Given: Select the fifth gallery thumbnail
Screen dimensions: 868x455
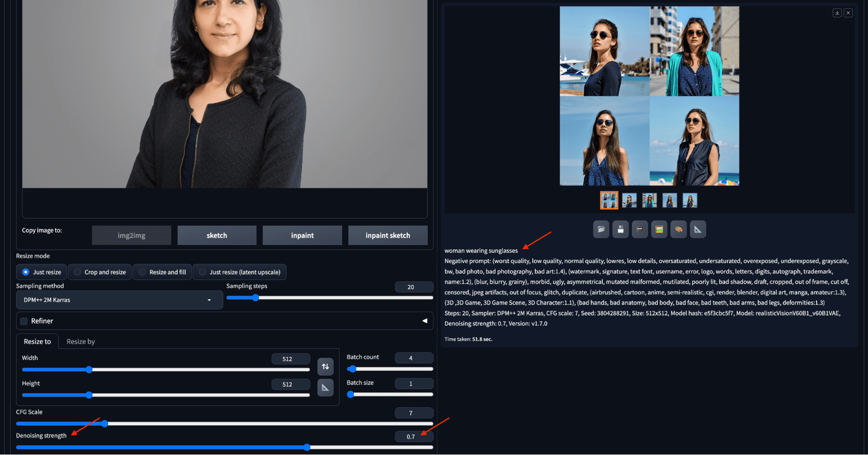Looking at the screenshot, I should [x=690, y=200].
